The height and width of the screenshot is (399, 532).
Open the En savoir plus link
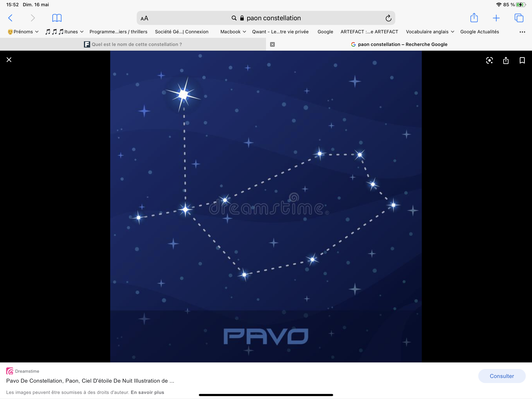point(147,392)
